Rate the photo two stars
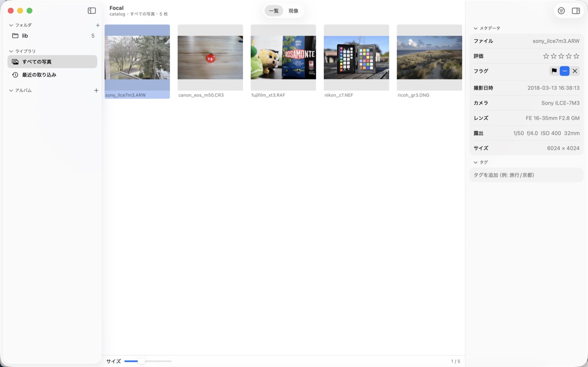This screenshot has width=588, height=367. tap(554, 56)
